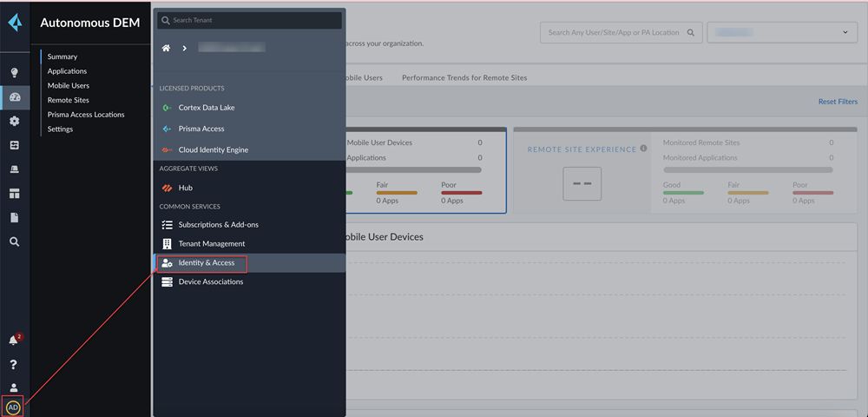Image resolution: width=868 pixels, height=417 pixels.
Task: Click blurred tenant name in breadcrumb
Action: pos(232,48)
